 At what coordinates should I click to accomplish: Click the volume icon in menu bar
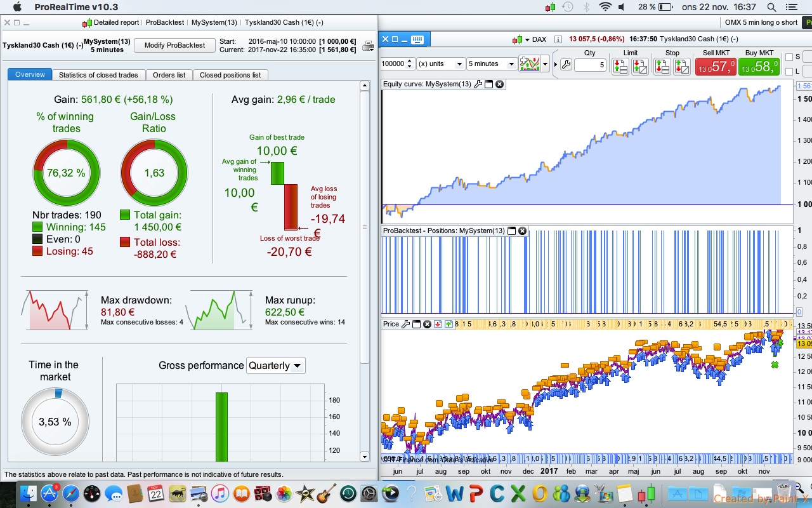tap(622, 7)
